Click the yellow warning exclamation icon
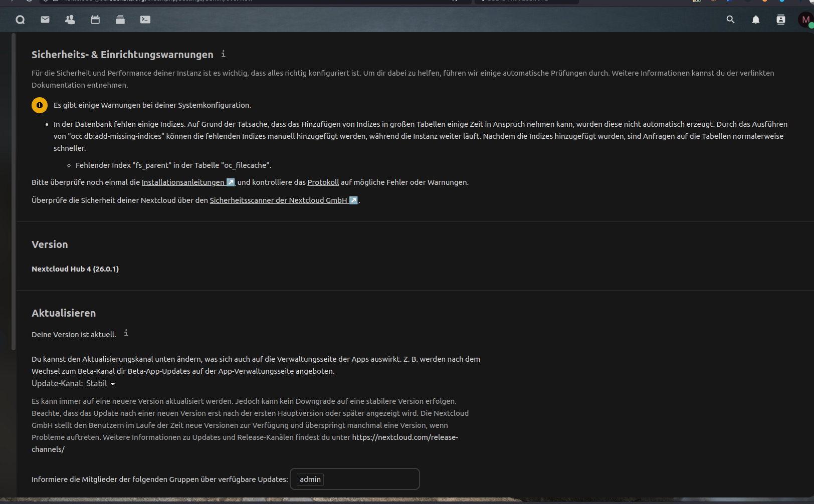The width and height of the screenshot is (814, 504). [40, 105]
